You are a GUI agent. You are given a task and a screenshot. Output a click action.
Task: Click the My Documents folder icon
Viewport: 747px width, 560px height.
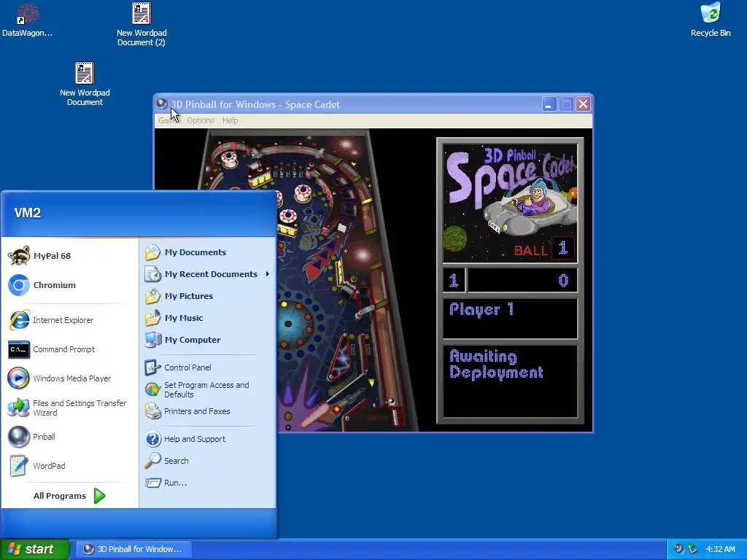153,252
